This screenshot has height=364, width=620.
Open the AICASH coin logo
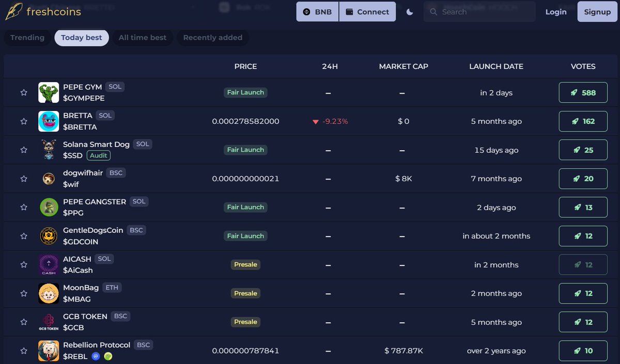click(49, 265)
